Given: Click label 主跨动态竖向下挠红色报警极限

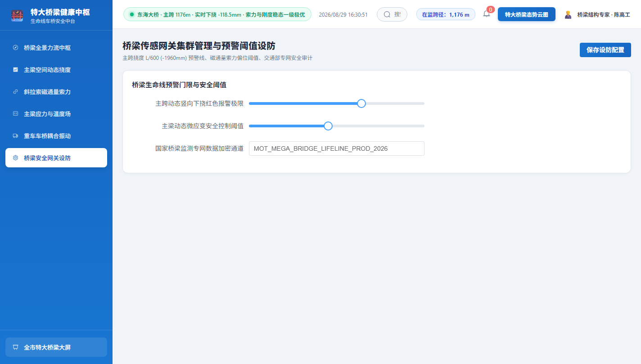Looking at the screenshot, I should pos(199,103).
